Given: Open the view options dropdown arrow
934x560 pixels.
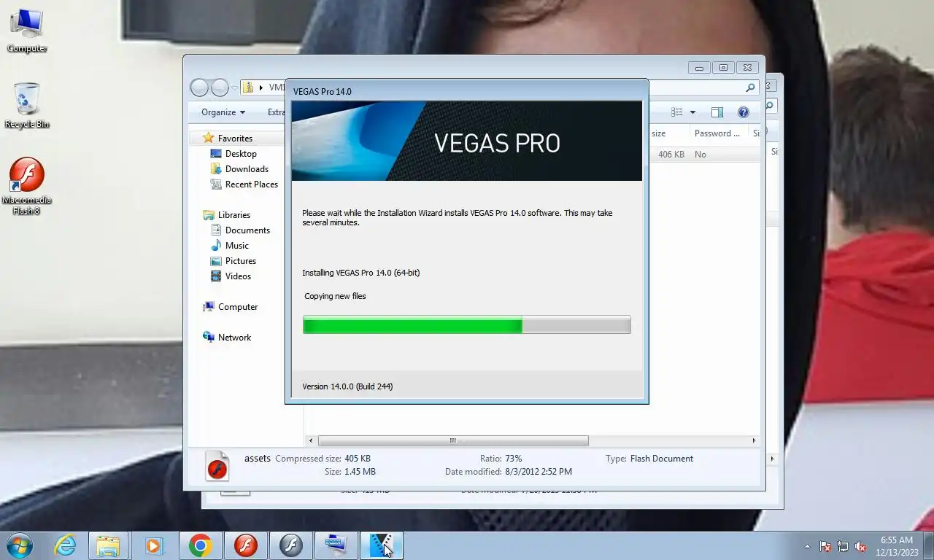Looking at the screenshot, I should 692,112.
